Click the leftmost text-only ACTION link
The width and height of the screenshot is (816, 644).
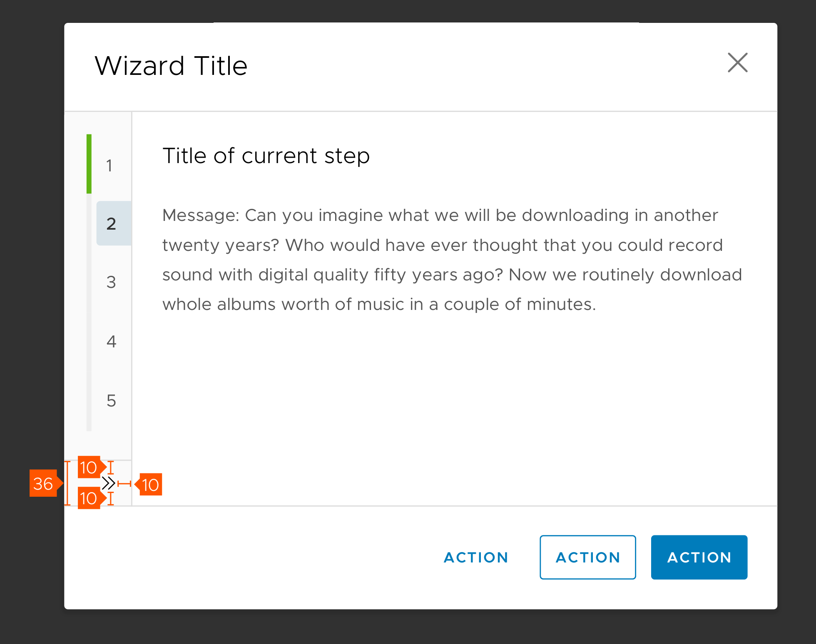click(x=476, y=557)
